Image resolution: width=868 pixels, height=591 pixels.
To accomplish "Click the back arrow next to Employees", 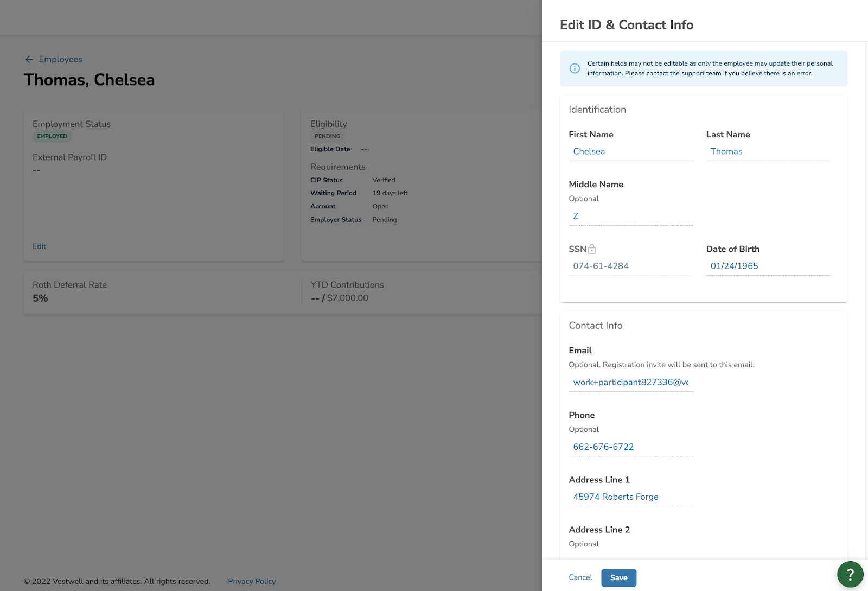I will (x=29, y=59).
